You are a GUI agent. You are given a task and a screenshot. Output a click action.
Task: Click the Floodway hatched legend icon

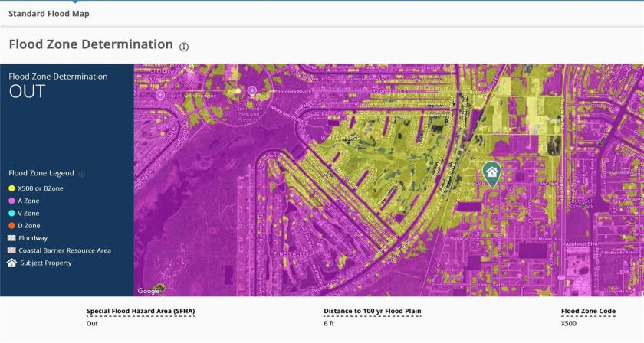tap(11, 238)
